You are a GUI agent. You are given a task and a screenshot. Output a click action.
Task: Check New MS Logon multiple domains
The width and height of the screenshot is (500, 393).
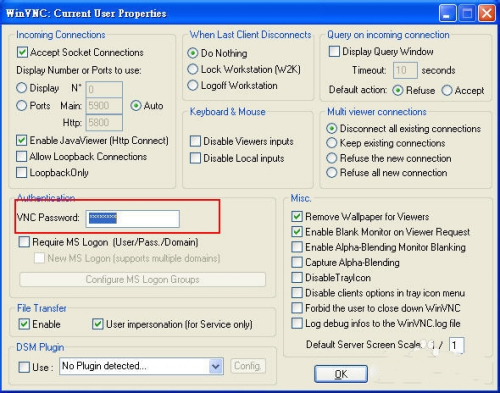coord(39,258)
